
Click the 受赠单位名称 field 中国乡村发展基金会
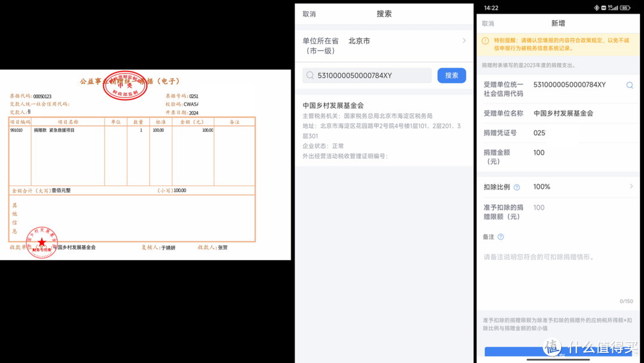(x=563, y=113)
